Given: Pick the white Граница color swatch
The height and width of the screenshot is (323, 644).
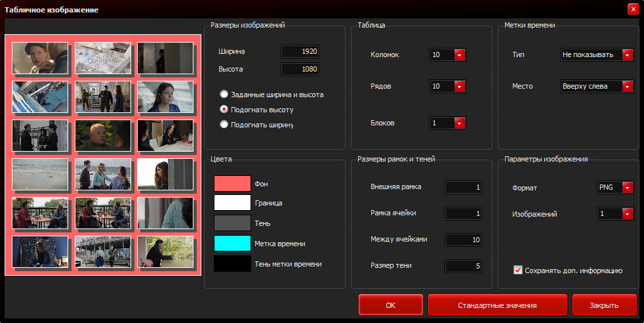Looking at the screenshot, I should 232,203.
